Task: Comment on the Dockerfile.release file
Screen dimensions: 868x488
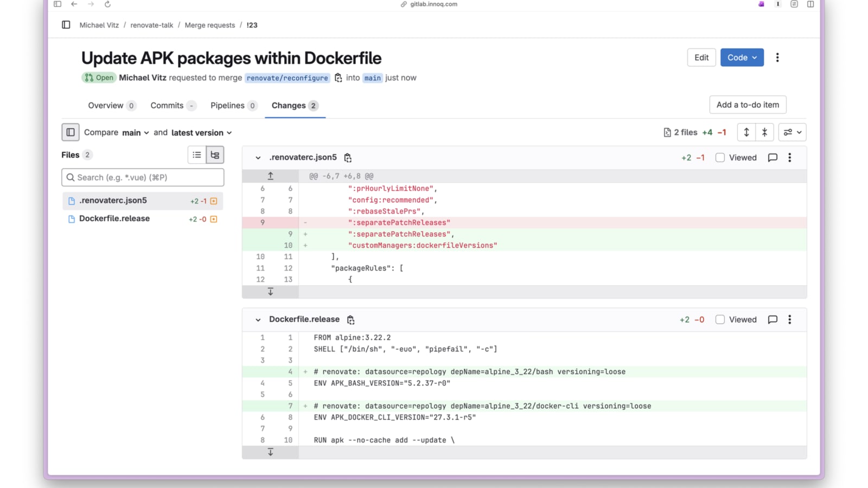Action: pos(773,320)
